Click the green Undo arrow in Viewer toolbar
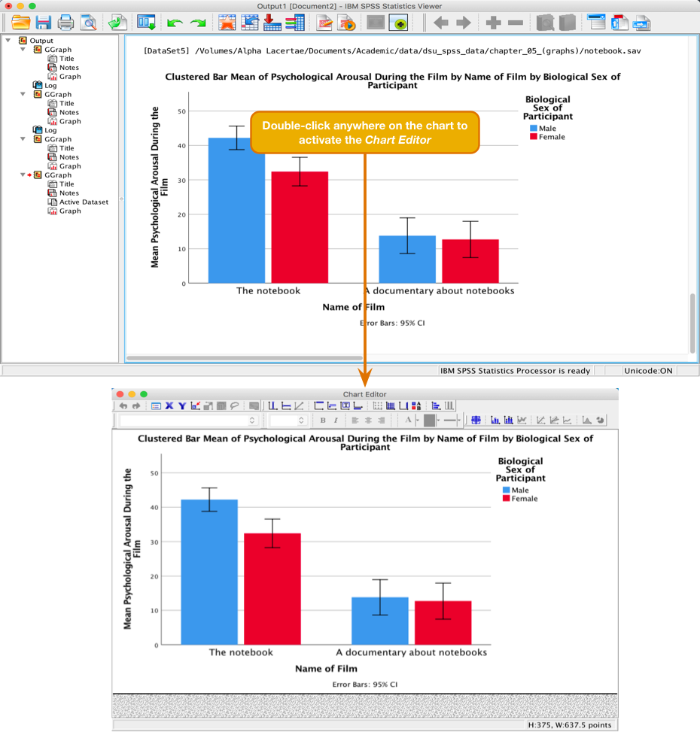The width and height of the screenshot is (700, 732). click(x=175, y=23)
